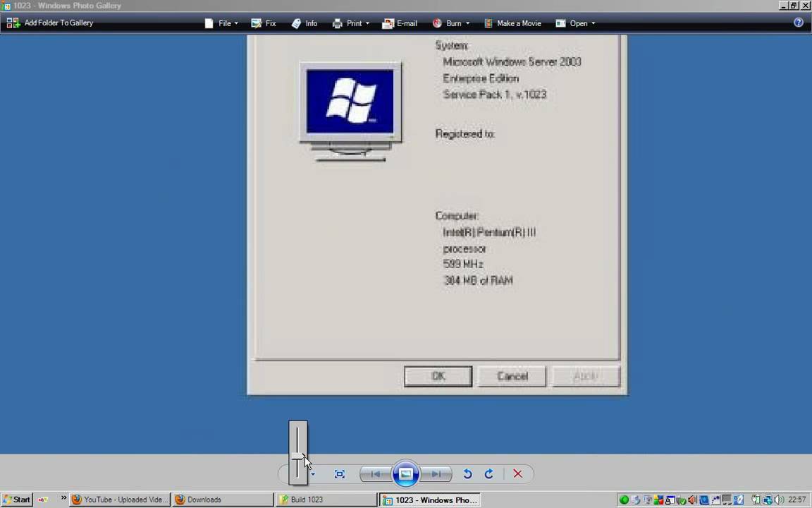The width and height of the screenshot is (812, 508).
Task: Click the small arrow beside the zoom control
Action: (313, 474)
